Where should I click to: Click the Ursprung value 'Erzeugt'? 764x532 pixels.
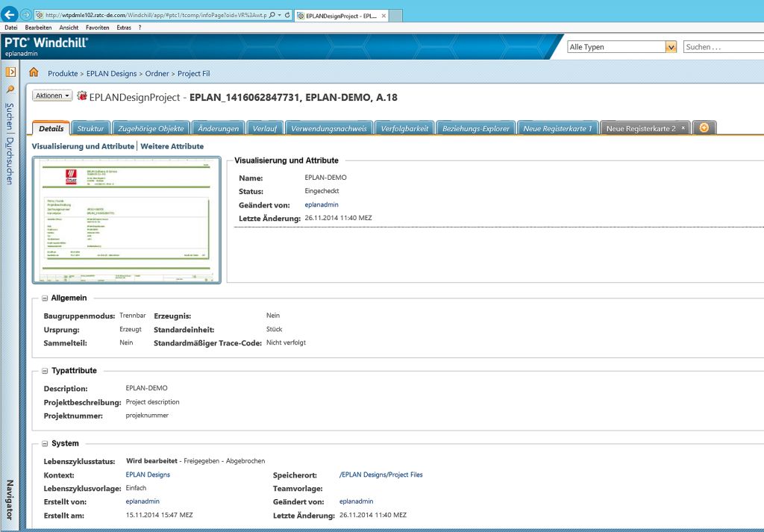[131, 329]
